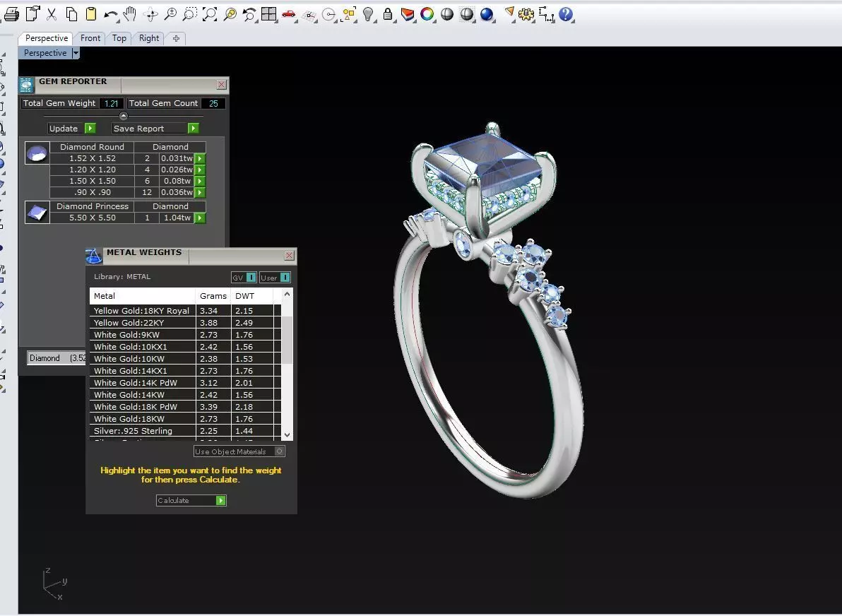Click the Undo view change icon

pos(249,15)
